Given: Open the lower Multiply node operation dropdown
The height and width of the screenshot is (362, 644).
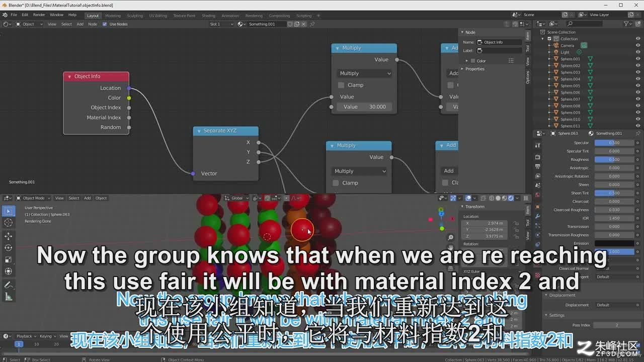Looking at the screenshot, I should point(359,171).
